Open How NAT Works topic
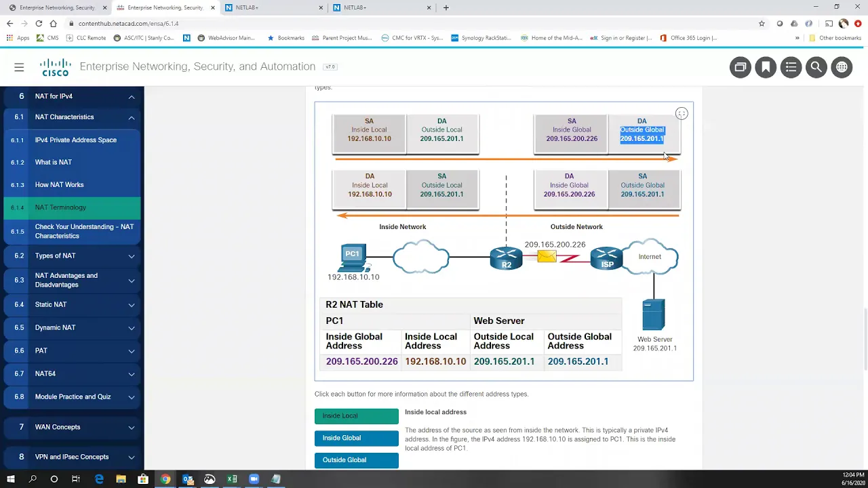 point(72,185)
